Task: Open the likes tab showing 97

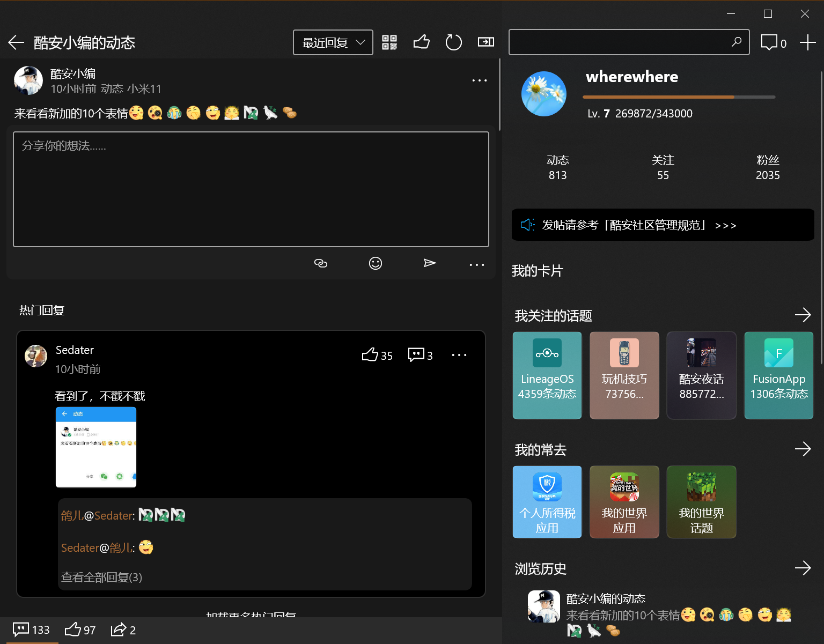Action: pos(80,630)
